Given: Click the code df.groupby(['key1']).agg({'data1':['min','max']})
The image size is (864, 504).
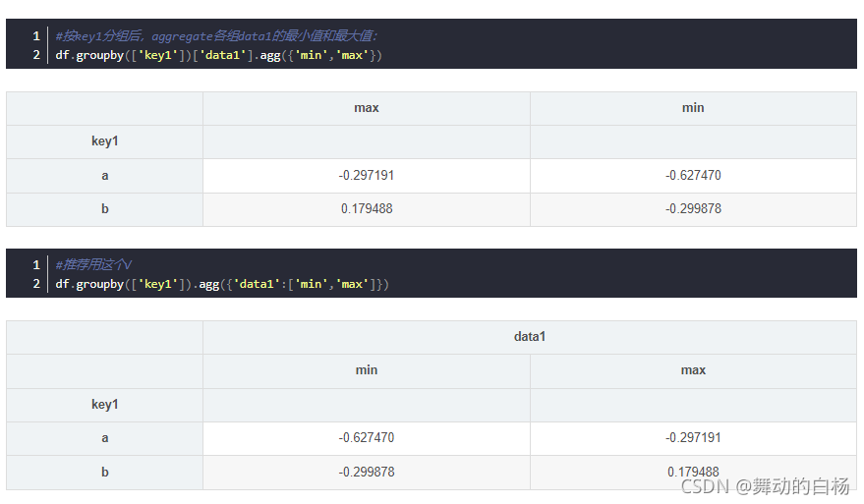Looking at the screenshot, I should (x=222, y=284).
